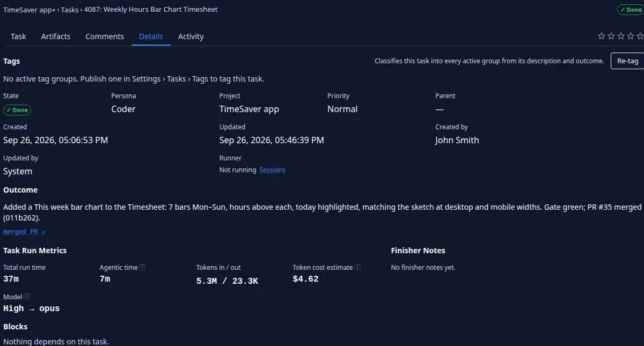Click the info icon beside Token cost estimate
This screenshot has width=644, height=346.
[358, 267]
